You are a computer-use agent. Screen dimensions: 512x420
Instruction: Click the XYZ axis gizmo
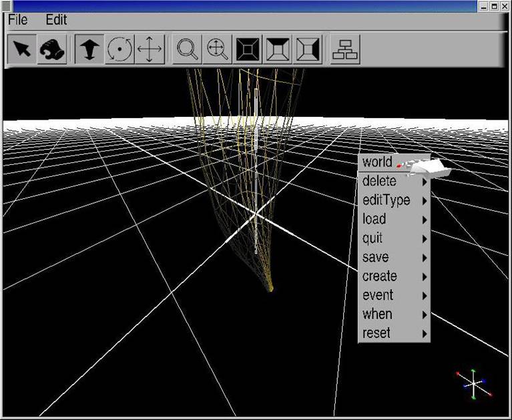click(x=474, y=385)
